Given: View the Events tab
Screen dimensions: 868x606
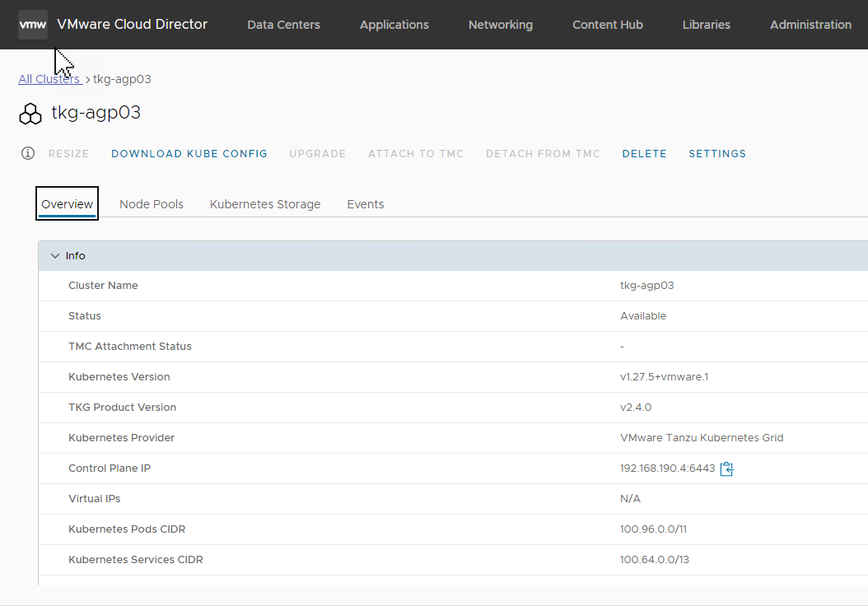Looking at the screenshot, I should coord(365,203).
